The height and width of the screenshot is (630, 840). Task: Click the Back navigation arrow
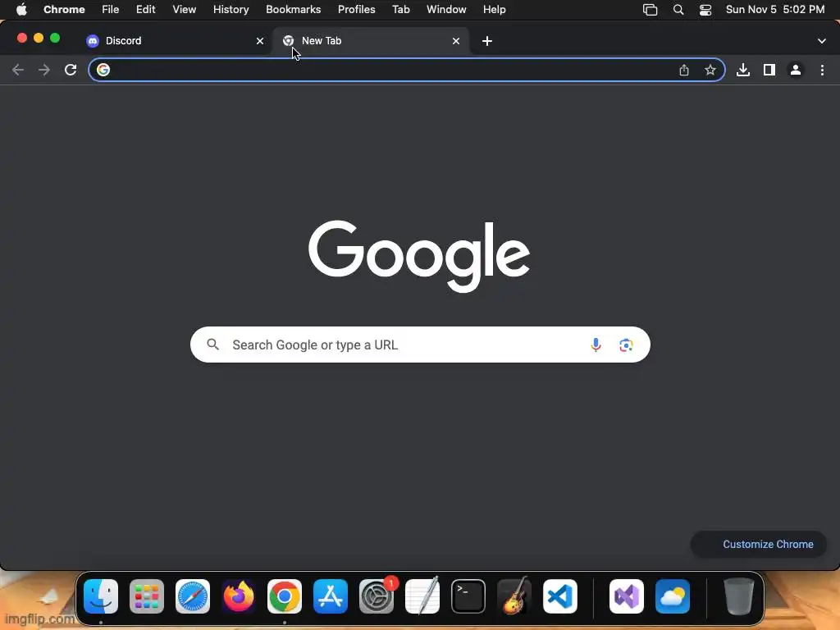[18, 70]
